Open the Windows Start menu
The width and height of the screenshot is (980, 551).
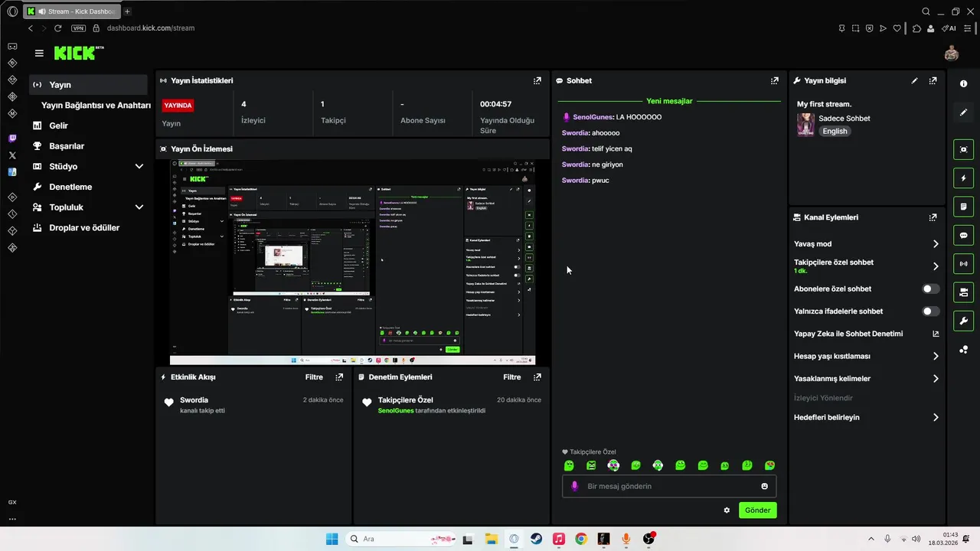(x=332, y=539)
